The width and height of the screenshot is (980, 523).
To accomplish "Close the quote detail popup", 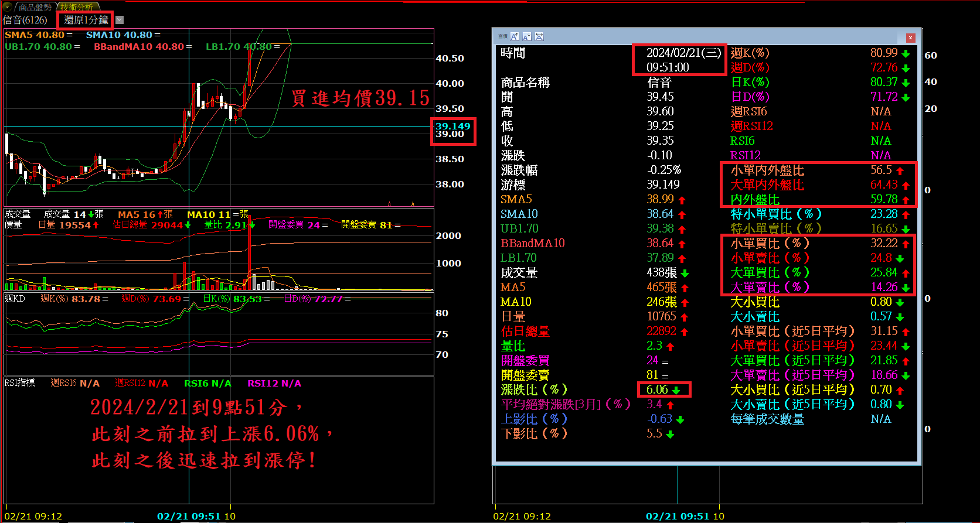I will tap(910, 37).
